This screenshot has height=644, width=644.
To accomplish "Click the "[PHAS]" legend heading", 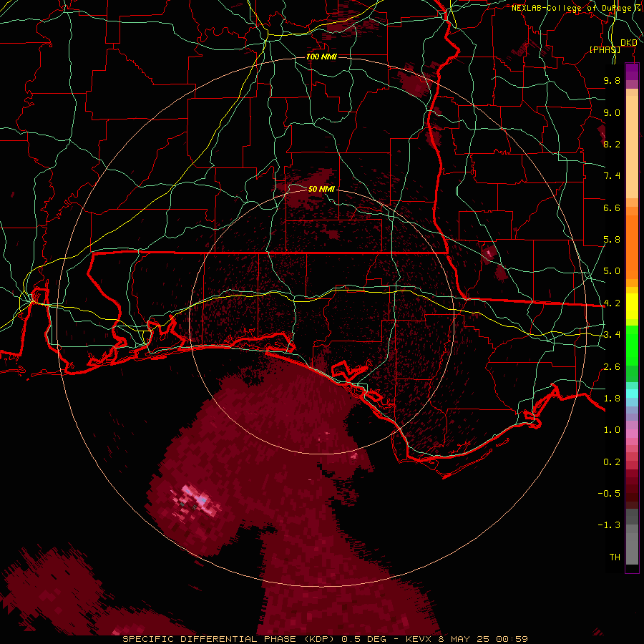I will [x=605, y=49].
